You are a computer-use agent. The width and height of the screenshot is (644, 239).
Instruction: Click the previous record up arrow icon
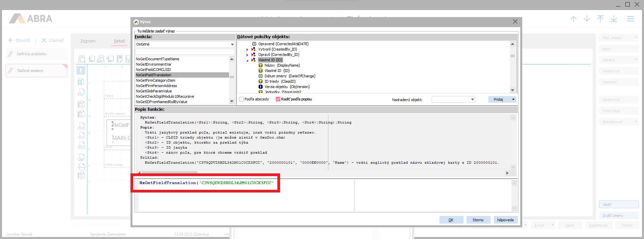pyautogui.click(x=573, y=19)
